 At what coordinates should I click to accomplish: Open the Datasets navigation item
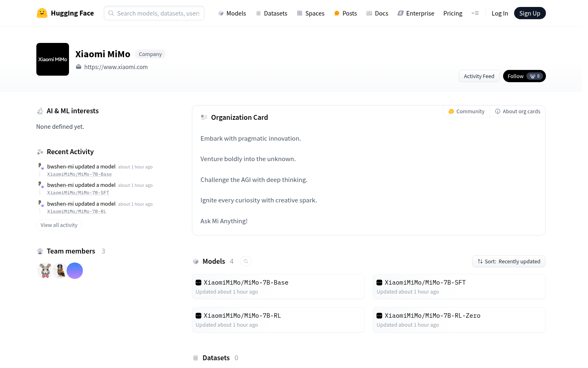coord(272,13)
